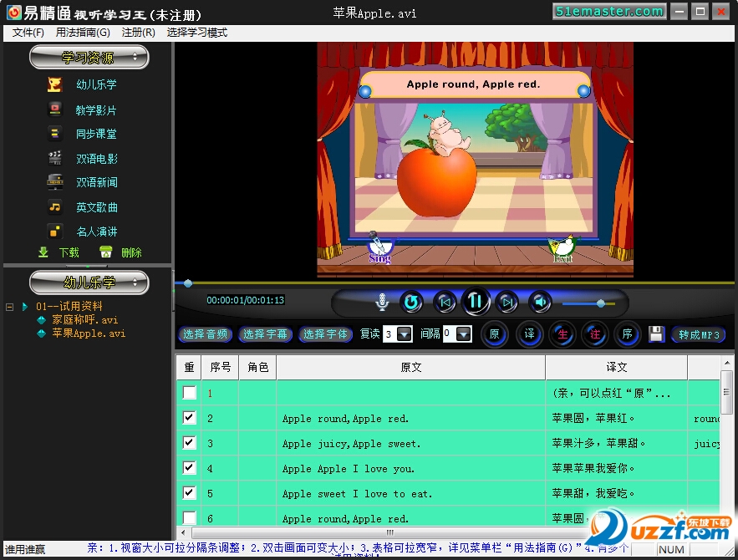This screenshot has height=560, width=738.
Task: Open the 间隔 interval dropdown
Action: (464, 334)
